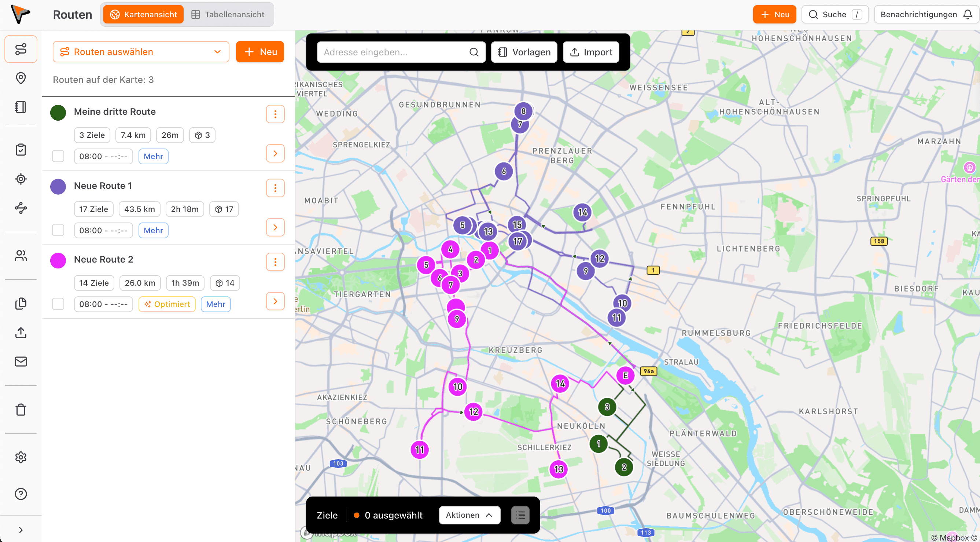Click the trash bin icon in sidebar
Screen dimensions: 980x542
[21, 410]
